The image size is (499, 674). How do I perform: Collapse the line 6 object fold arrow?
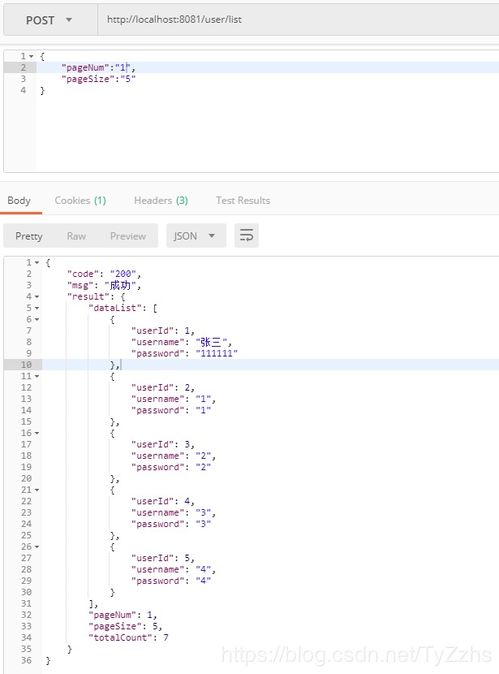37,319
